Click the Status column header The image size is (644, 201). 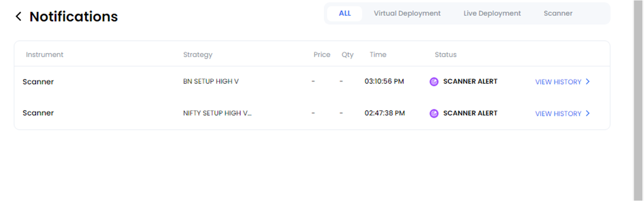pyautogui.click(x=446, y=55)
